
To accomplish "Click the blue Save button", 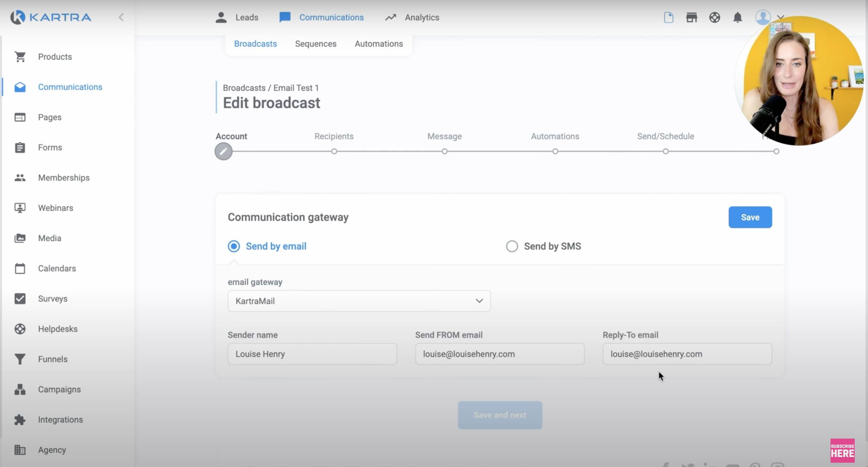I will click(750, 217).
